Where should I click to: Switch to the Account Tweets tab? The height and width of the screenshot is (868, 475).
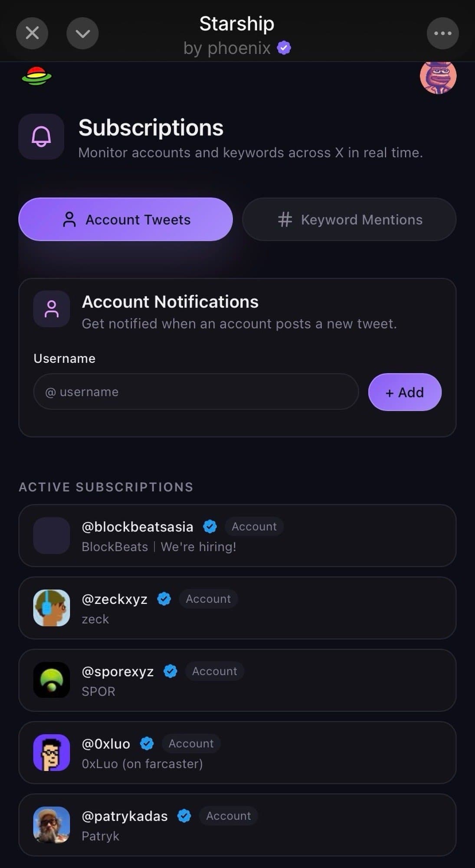click(126, 219)
